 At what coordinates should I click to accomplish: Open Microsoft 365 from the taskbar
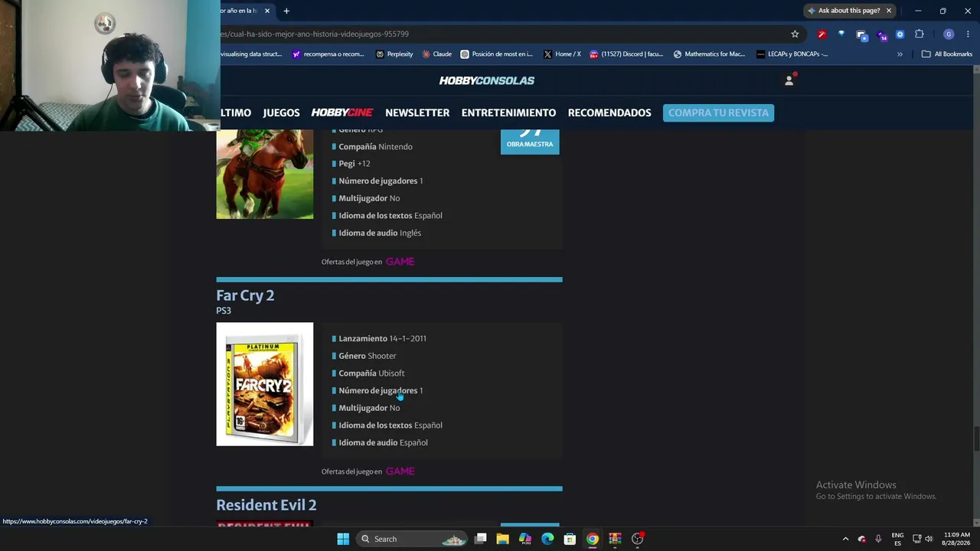tap(525, 539)
